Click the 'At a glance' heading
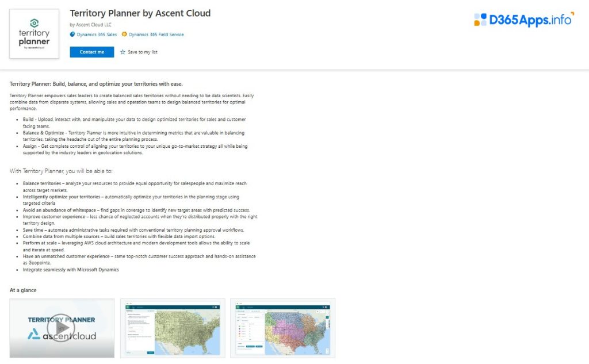The height and width of the screenshot is (364, 589). pos(23,290)
